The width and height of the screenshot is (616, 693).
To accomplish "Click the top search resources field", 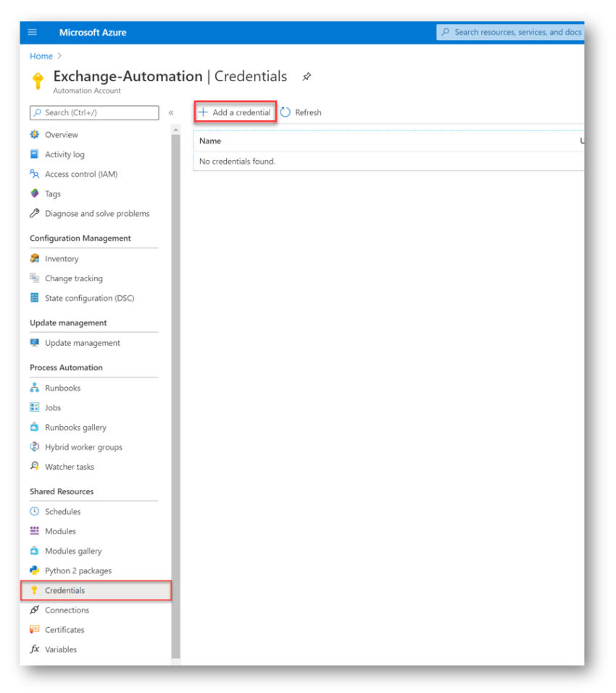I will click(x=510, y=33).
